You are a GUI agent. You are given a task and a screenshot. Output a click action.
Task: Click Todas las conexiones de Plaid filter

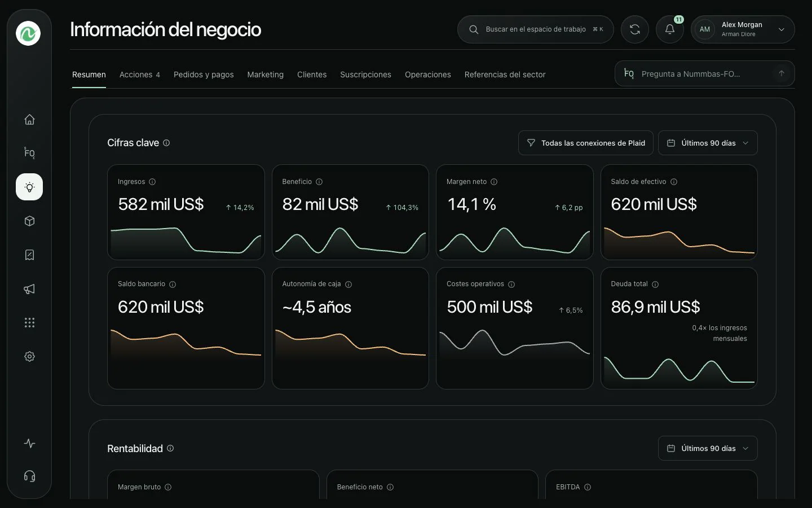(586, 143)
